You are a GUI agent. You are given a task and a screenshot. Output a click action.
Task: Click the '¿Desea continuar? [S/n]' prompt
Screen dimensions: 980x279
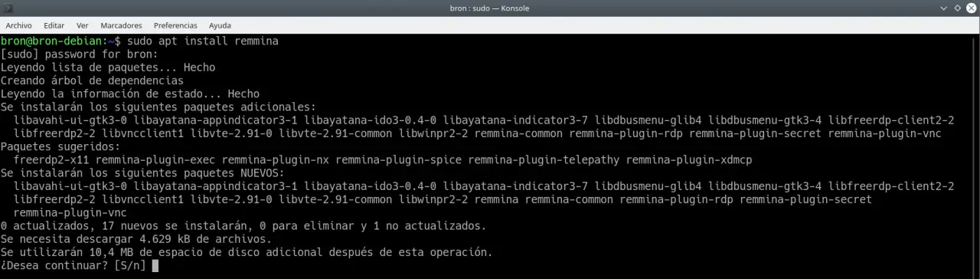pos(74,265)
